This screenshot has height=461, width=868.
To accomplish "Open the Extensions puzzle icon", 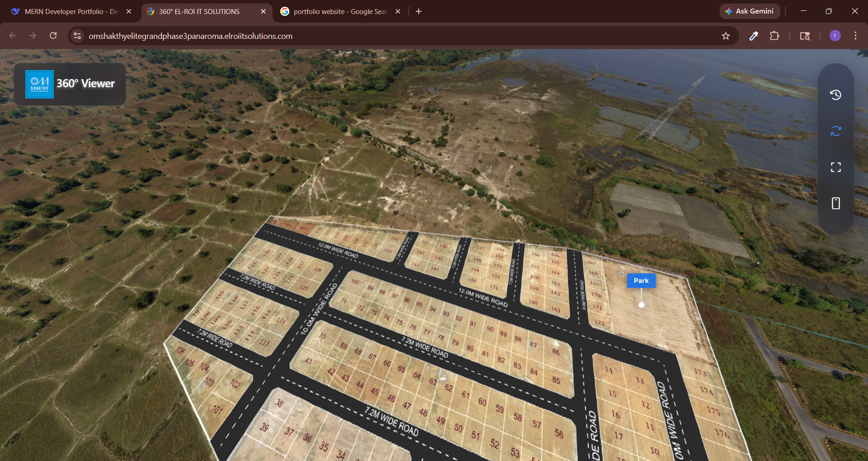I will pos(774,36).
